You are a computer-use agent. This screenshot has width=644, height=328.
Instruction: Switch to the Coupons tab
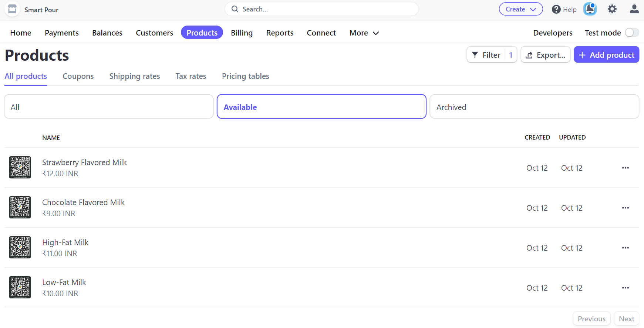[78, 76]
